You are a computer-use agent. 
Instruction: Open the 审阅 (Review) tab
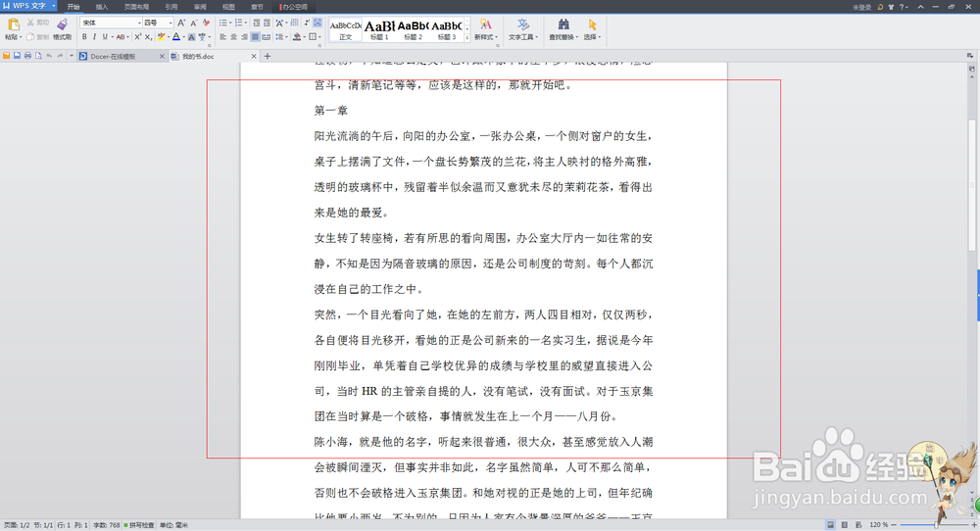pyautogui.click(x=200, y=7)
